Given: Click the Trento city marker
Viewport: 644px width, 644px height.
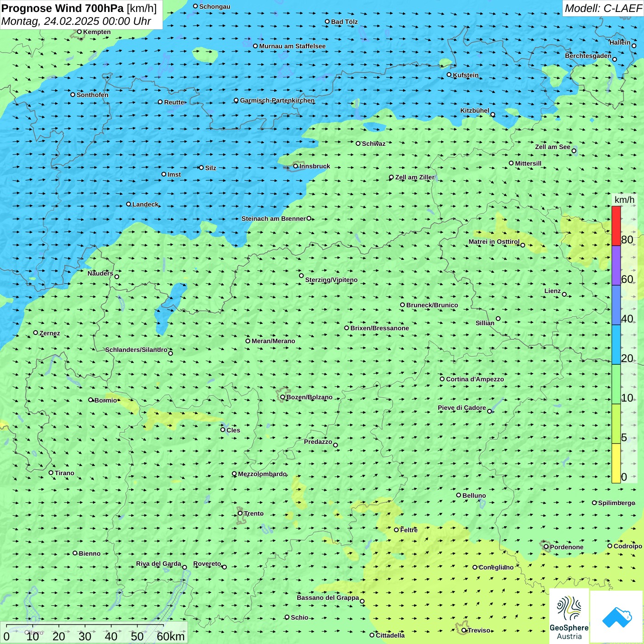Looking at the screenshot, I should click(x=240, y=513).
